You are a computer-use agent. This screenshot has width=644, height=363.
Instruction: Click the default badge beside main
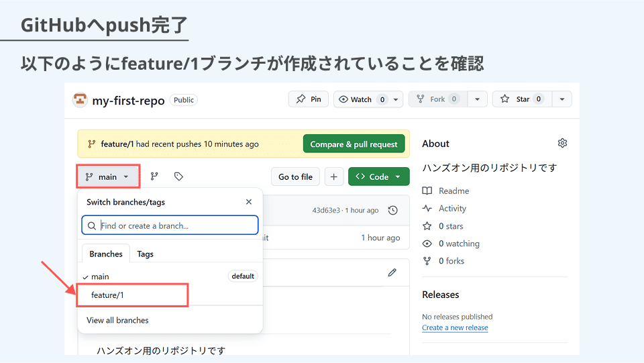click(243, 276)
